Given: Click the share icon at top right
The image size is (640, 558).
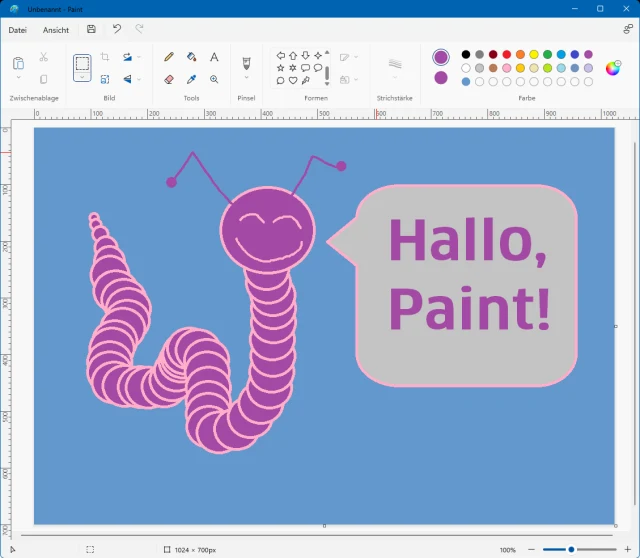Looking at the screenshot, I should [x=628, y=29].
